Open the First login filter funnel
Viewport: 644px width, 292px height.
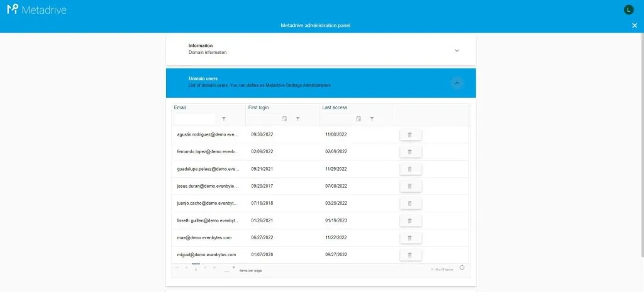pos(297,119)
